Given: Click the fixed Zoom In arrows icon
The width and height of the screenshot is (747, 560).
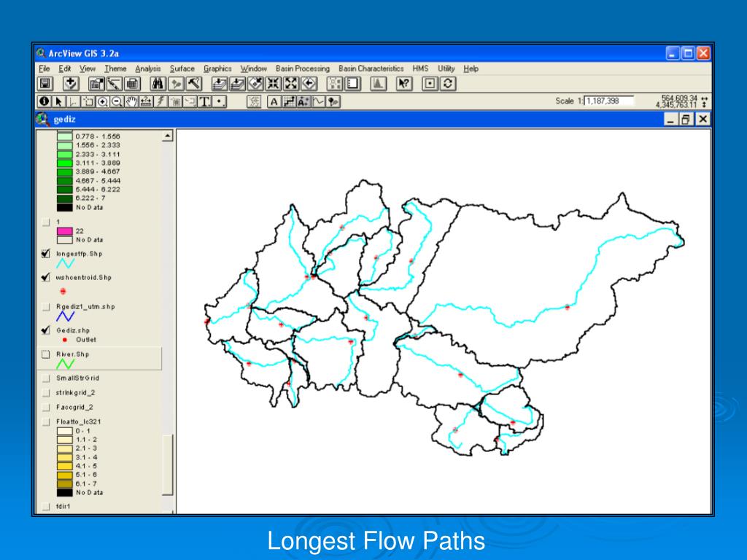Looking at the screenshot, I should tap(274, 84).
